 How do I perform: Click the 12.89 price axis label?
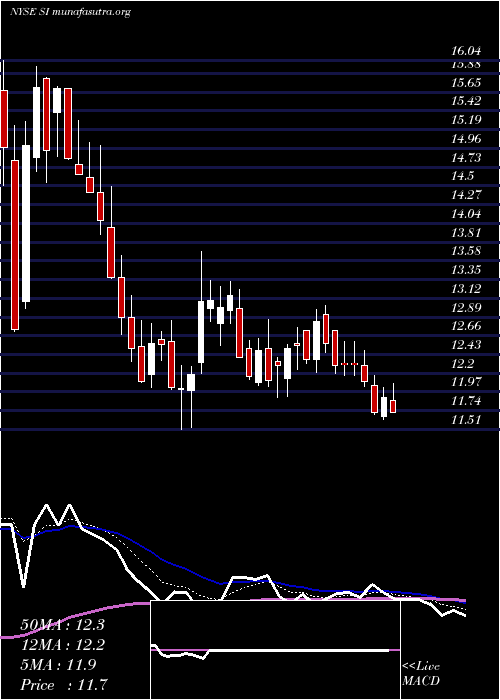point(466,308)
